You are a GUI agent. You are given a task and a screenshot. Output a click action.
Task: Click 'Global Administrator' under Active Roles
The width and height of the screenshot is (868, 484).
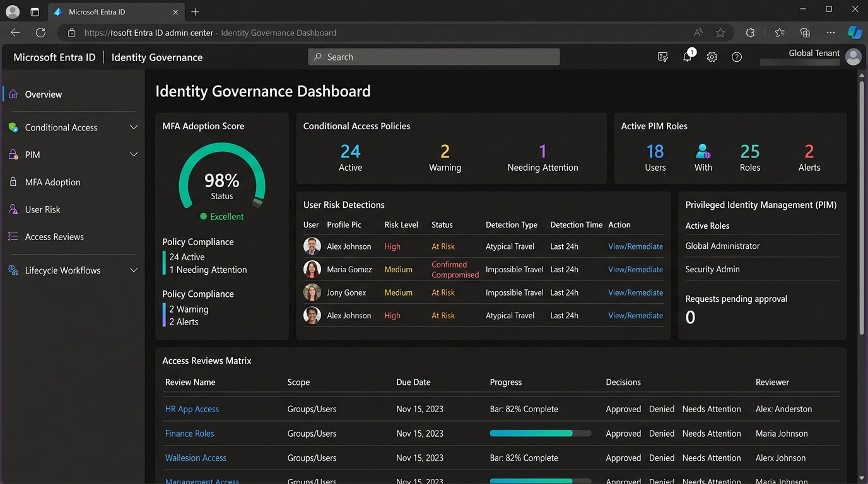point(722,246)
